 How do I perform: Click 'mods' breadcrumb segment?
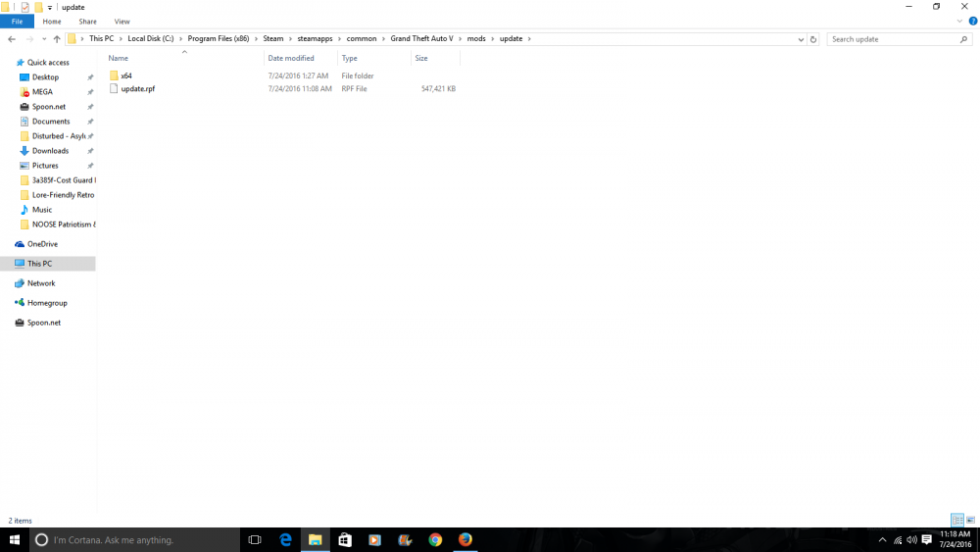(476, 39)
